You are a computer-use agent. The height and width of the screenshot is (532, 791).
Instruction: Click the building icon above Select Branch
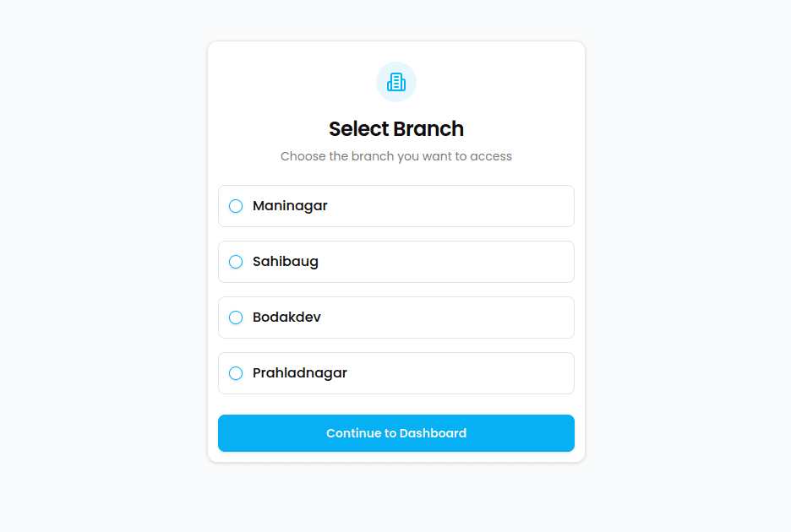pos(395,82)
